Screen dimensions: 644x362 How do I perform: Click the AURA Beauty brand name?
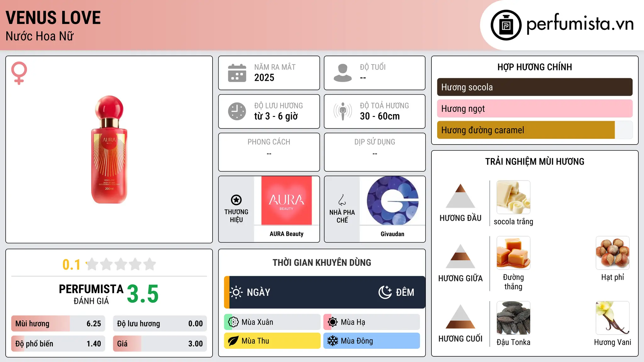(286, 234)
